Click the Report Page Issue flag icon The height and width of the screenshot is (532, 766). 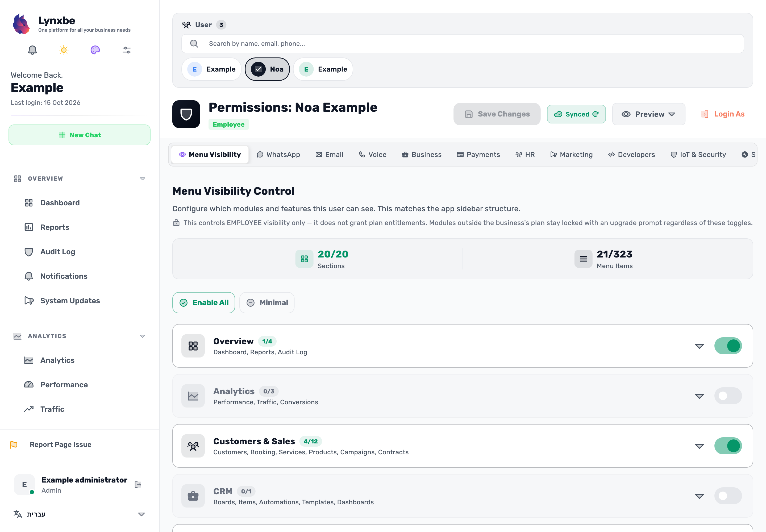[x=14, y=445]
